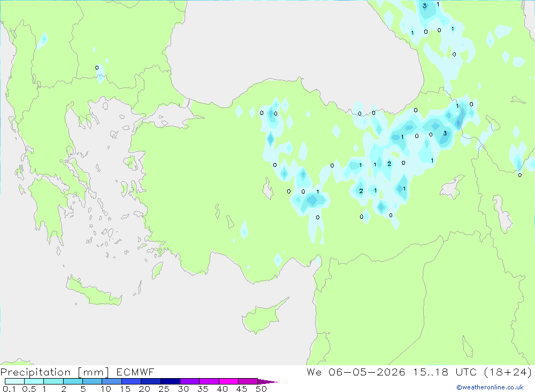Click the '[mm]' unit label
This screenshot has width=535, height=392.
(94, 372)
